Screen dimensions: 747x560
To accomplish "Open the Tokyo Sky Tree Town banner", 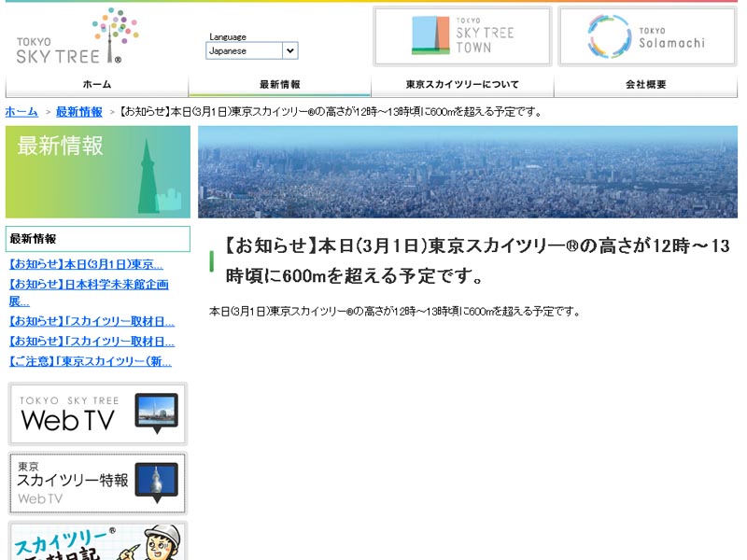I will (462, 36).
